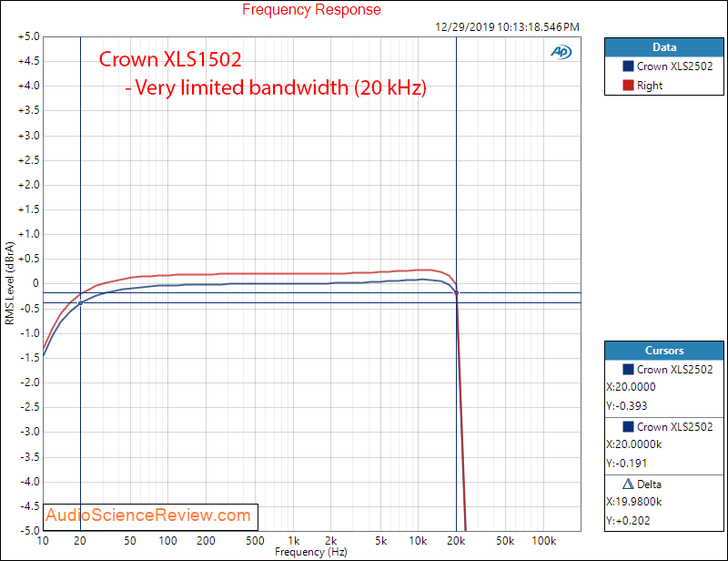Click the RMS Level (dBrA) axis label
728x561 pixels.
(10, 283)
